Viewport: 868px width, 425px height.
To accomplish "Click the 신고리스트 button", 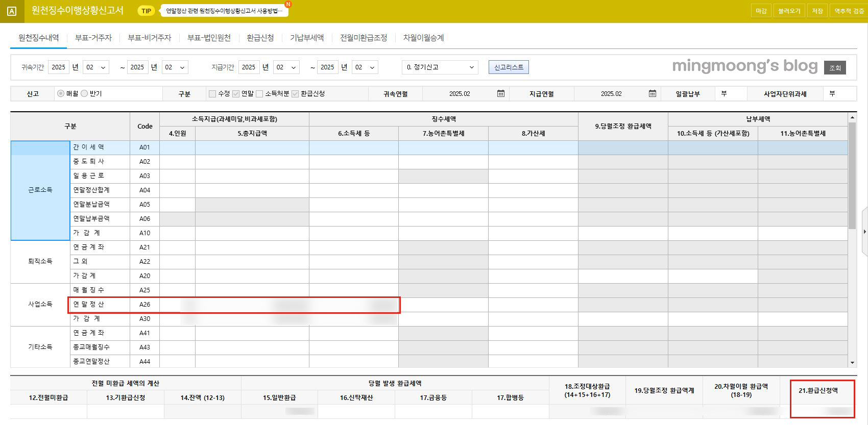I will click(x=509, y=67).
